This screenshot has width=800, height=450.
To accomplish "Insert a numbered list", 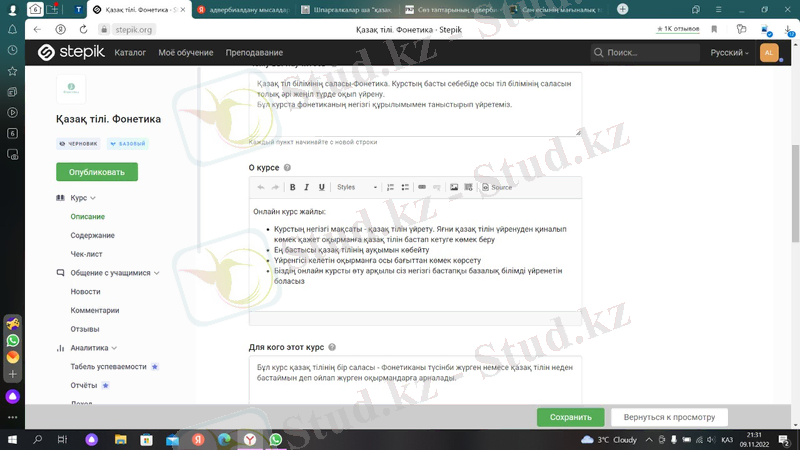I will 390,187.
